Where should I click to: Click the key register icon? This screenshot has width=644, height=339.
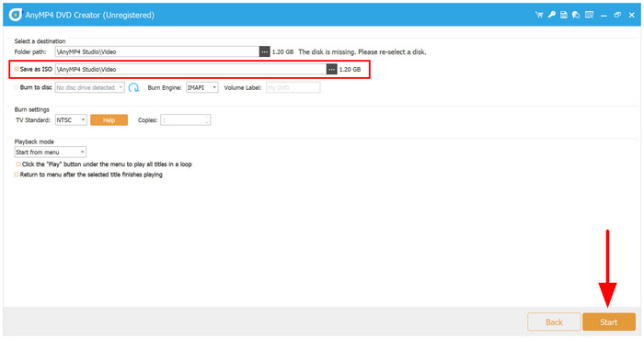552,15
